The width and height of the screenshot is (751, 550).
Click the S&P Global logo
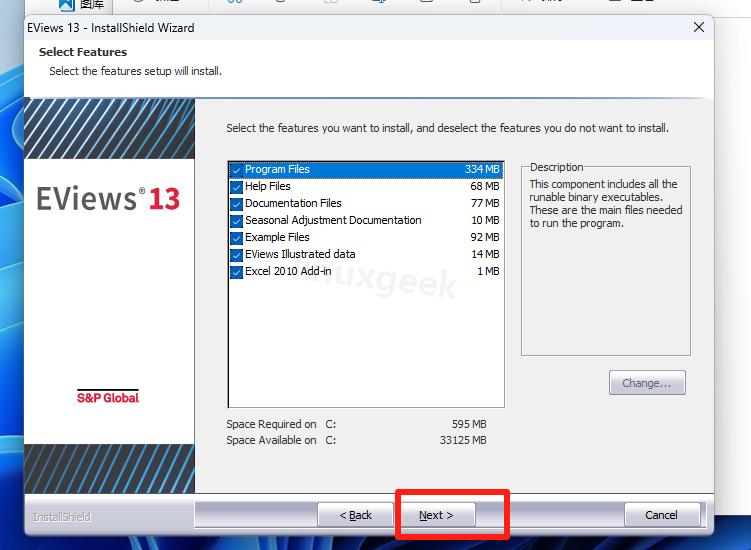click(x=108, y=397)
